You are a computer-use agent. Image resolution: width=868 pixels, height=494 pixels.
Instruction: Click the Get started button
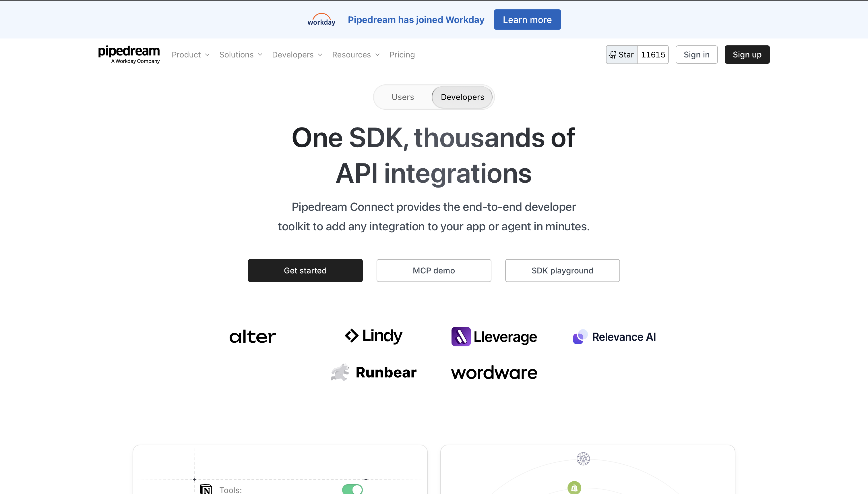(305, 271)
